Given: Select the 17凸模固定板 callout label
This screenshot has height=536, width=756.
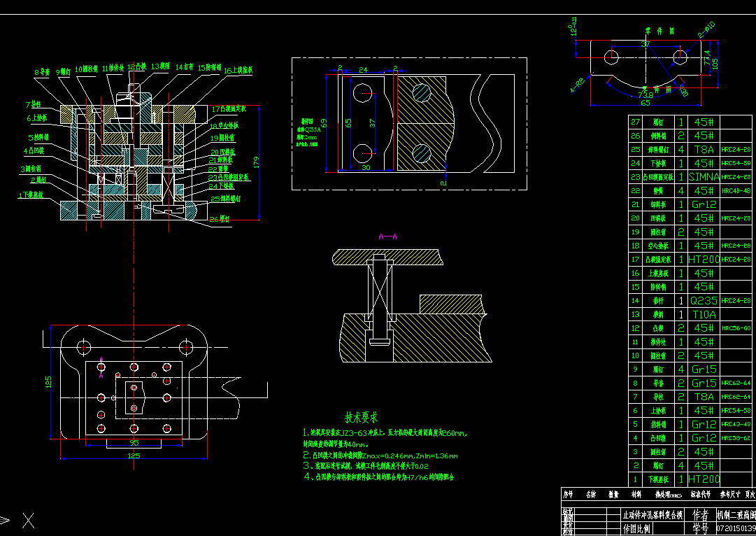Looking at the screenshot, I should coord(229,109).
